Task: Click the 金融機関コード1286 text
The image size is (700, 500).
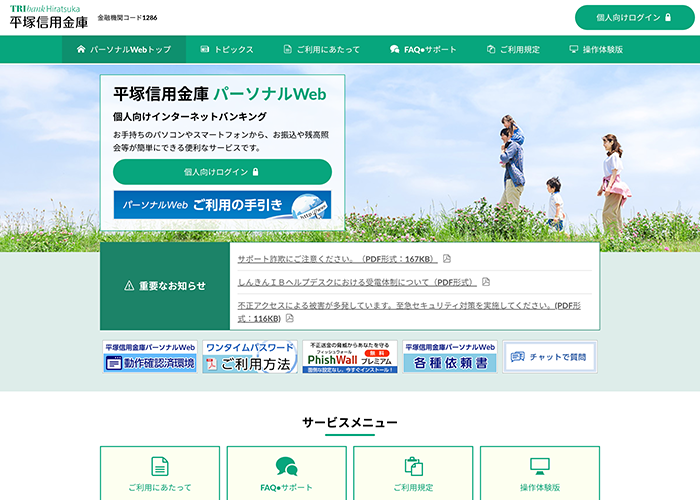Action: pyautogui.click(x=127, y=17)
